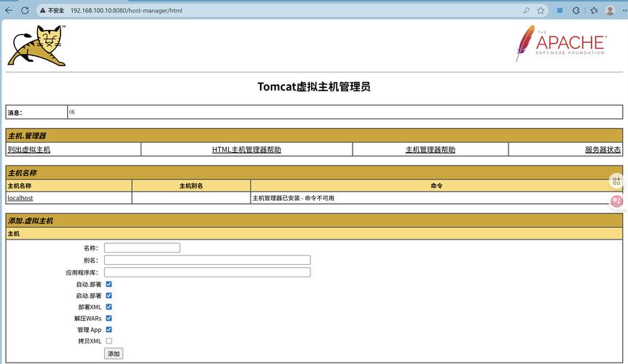
Task: Click the 主机.管理器 section header
Action: (314, 135)
